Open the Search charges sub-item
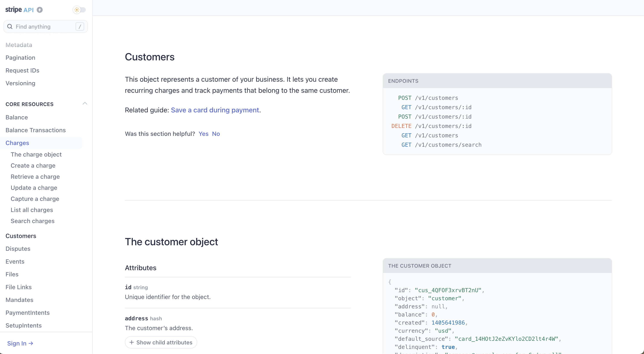This screenshot has width=644, height=354. pyautogui.click(x=32, y=221)
